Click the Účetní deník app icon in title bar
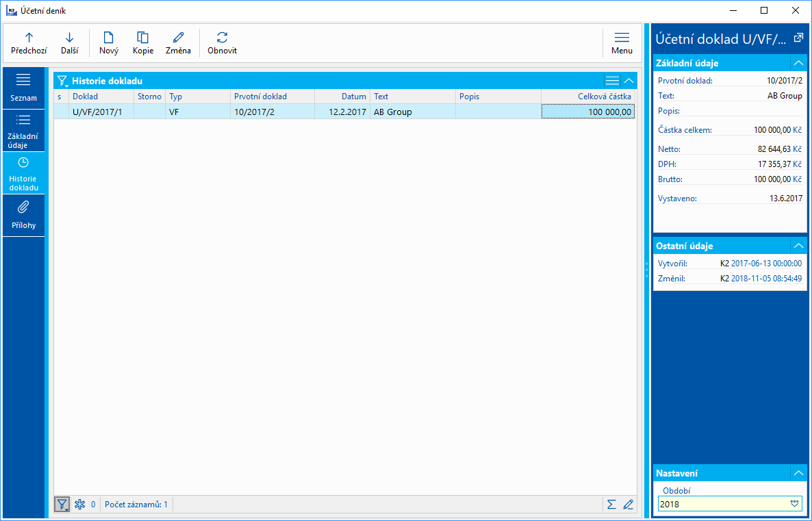 (12, 10)
